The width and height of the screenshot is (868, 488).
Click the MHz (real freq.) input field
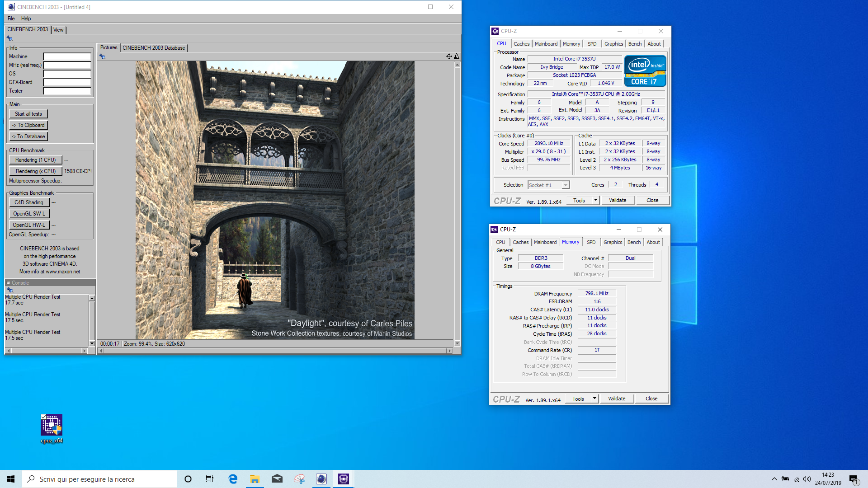[67, 65]
